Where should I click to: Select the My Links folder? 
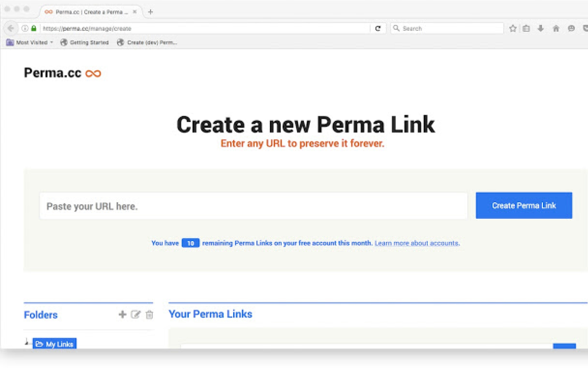point(55,344)
